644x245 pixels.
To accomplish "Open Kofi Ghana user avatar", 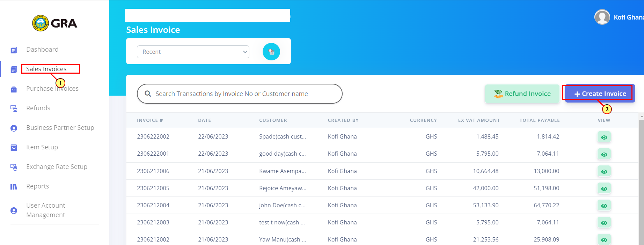I will coord(602,17).
